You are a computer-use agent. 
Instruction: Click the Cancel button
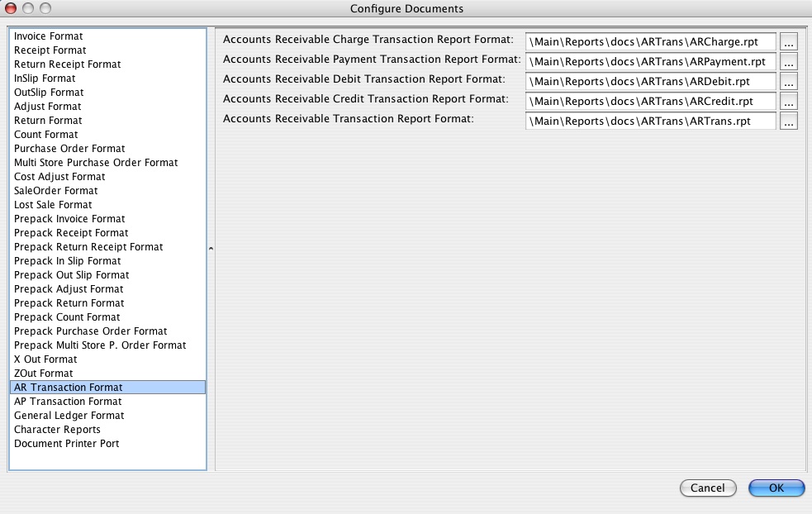click(708, 488)
